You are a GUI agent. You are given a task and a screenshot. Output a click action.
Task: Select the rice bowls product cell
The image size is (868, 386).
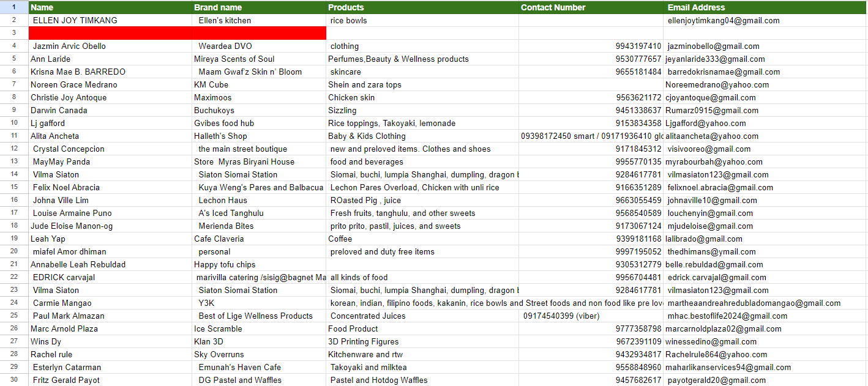click(x=422, y=20)
